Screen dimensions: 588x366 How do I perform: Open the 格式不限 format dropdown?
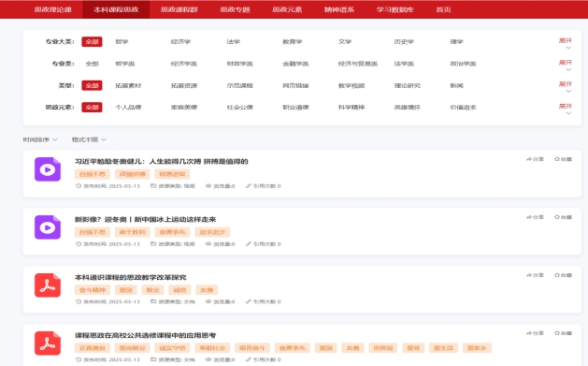click(89, 139)
